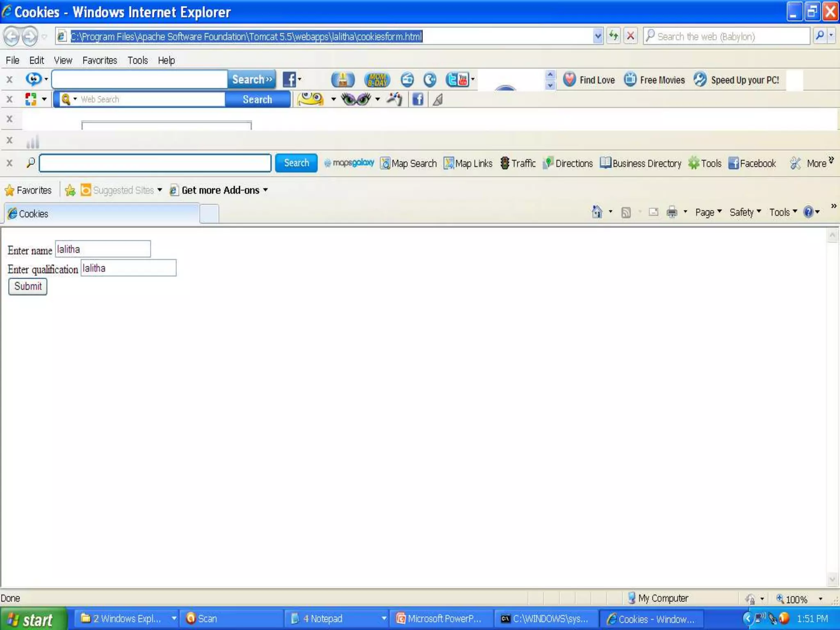The image size is (840, 630).
Task: Close the mapsgalaxy toolbar with X
Action: click(x=9, y=163)
